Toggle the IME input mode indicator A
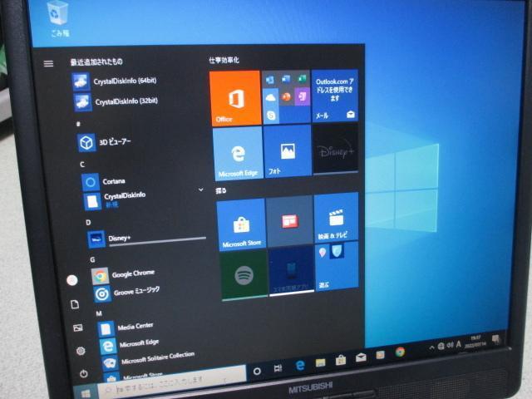532x399 pixels. pyautogui.click(x=459, y=344)
